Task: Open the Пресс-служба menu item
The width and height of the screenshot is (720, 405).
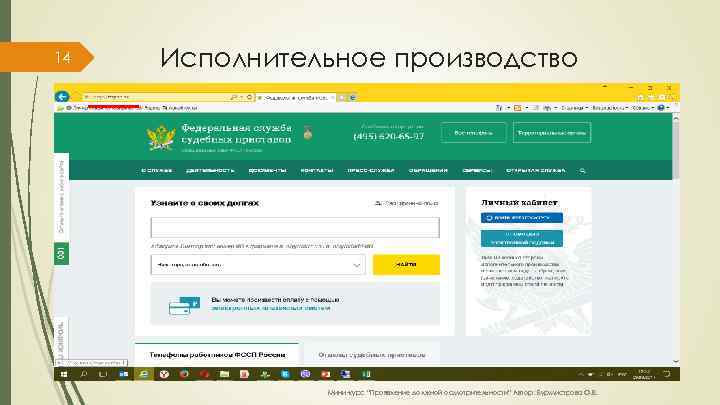Action: [371, 170]
